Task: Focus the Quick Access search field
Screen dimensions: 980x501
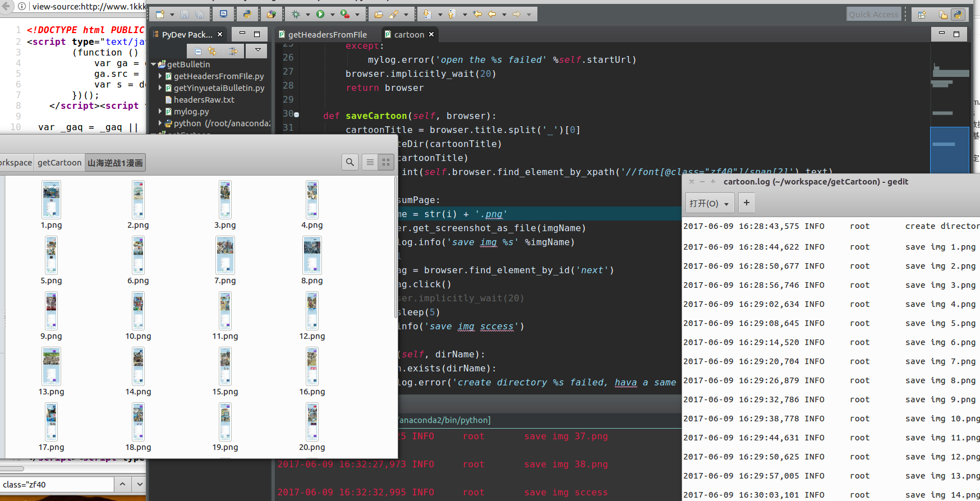Action: pyautogui.click(x=873, y=14)
